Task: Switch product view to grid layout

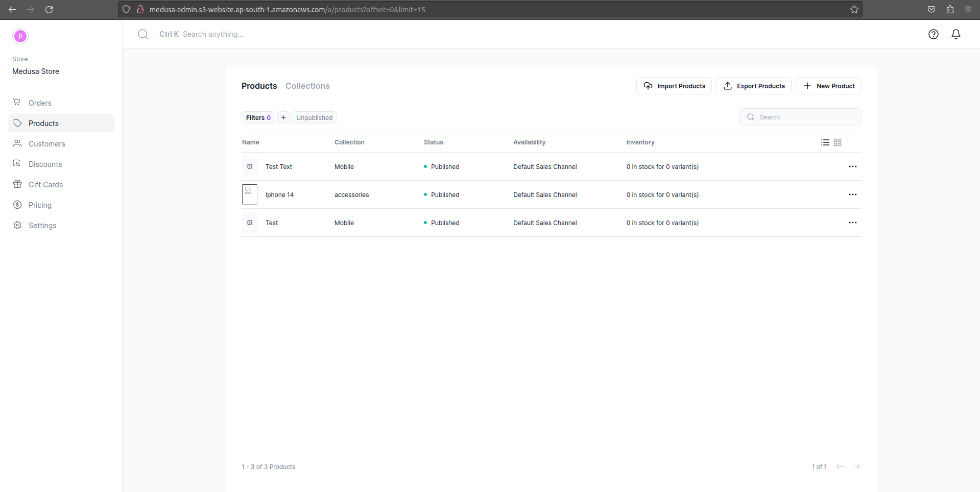Action: [838, 142]
